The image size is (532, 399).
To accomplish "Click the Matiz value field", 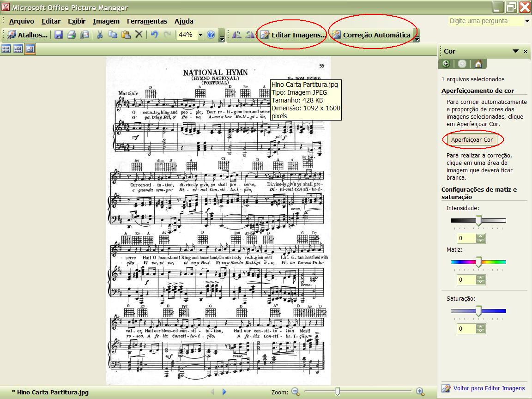I will (x=466, y=279).
